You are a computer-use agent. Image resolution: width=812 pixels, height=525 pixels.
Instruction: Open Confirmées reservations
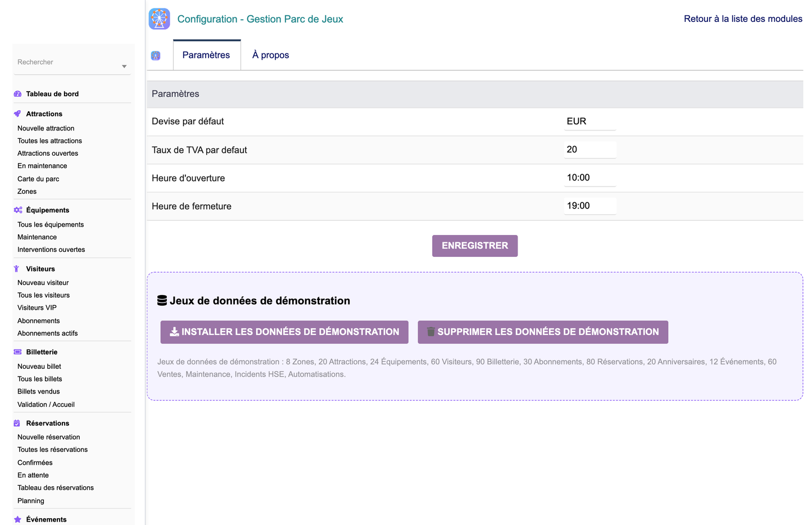tap(35, 463)
